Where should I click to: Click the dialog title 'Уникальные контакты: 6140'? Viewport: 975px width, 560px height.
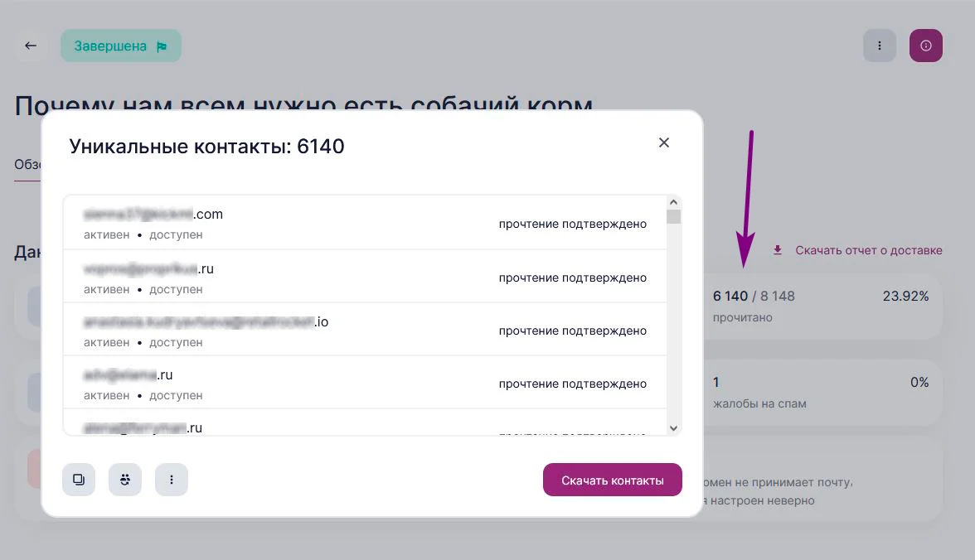coord(206,147)
